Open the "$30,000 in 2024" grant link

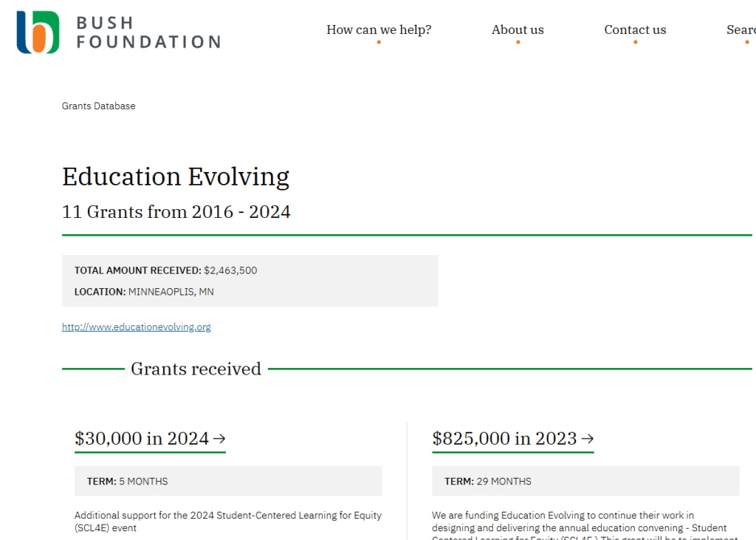(x=142, y=438)
